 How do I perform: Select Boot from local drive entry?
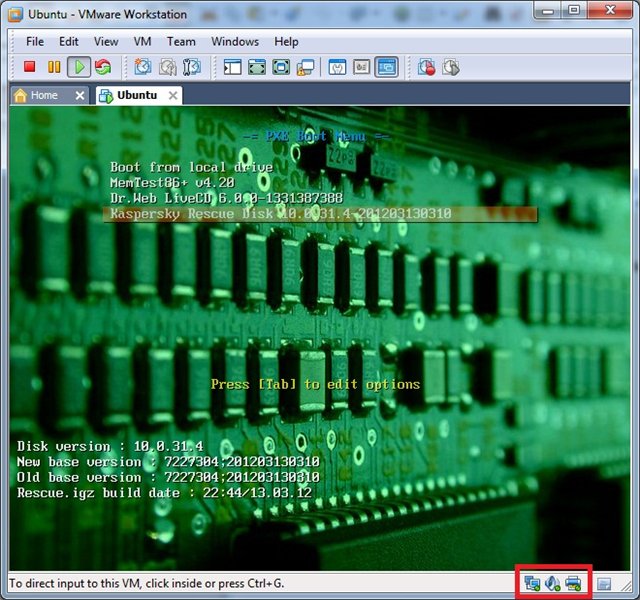(191, 167)
